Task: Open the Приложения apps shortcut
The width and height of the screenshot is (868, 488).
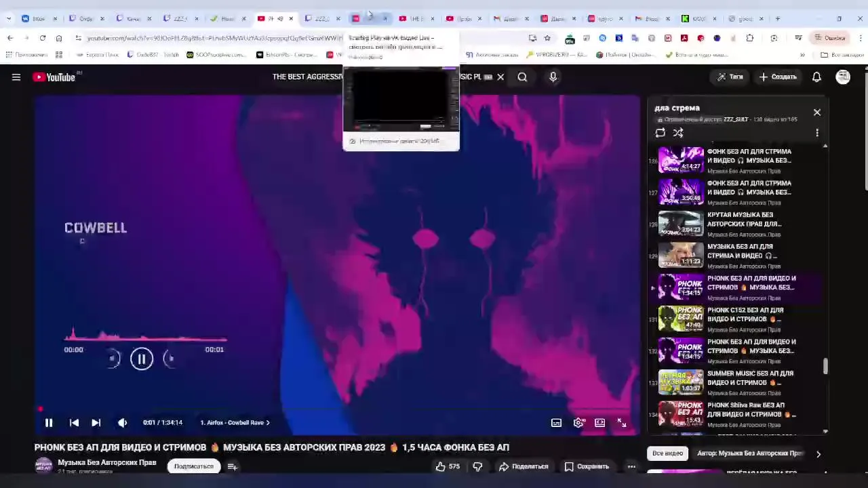Action: [26, 55]
